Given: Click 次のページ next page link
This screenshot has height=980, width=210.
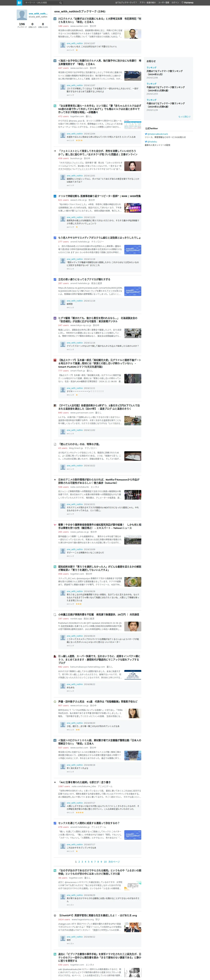Looking at the screenshot, I should coord(114,862).
